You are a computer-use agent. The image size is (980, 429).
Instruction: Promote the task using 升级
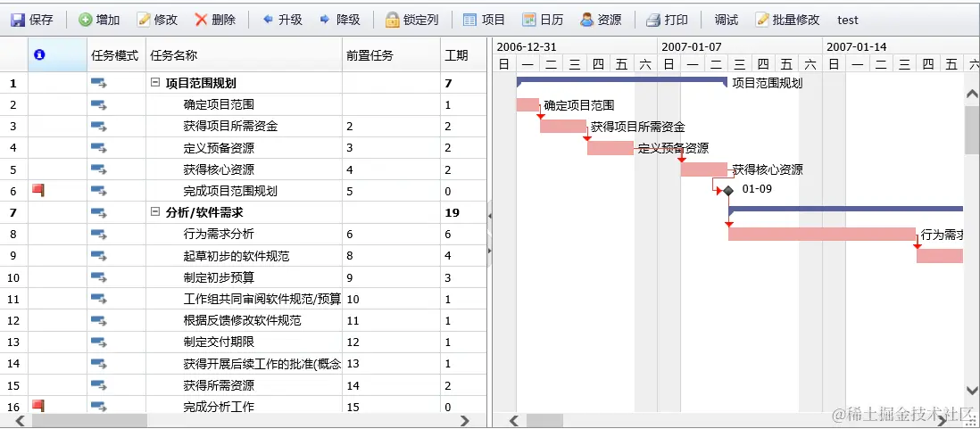tap(282, 20)
